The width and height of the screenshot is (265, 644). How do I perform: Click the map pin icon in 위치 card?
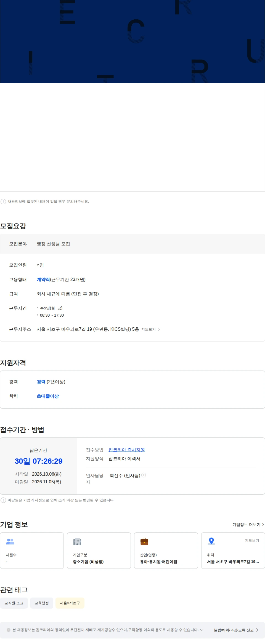pyautogui.click(x=211, y=541)
